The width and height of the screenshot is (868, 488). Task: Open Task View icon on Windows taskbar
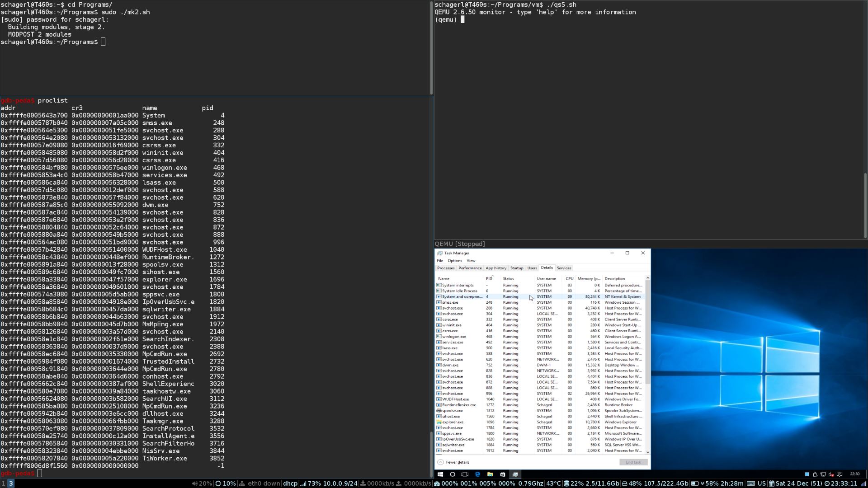click(465, 474)
